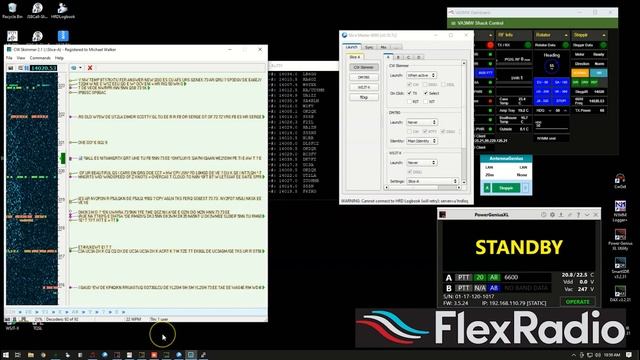Click the fldigi button in Slice Master

[x=364, y=97]
